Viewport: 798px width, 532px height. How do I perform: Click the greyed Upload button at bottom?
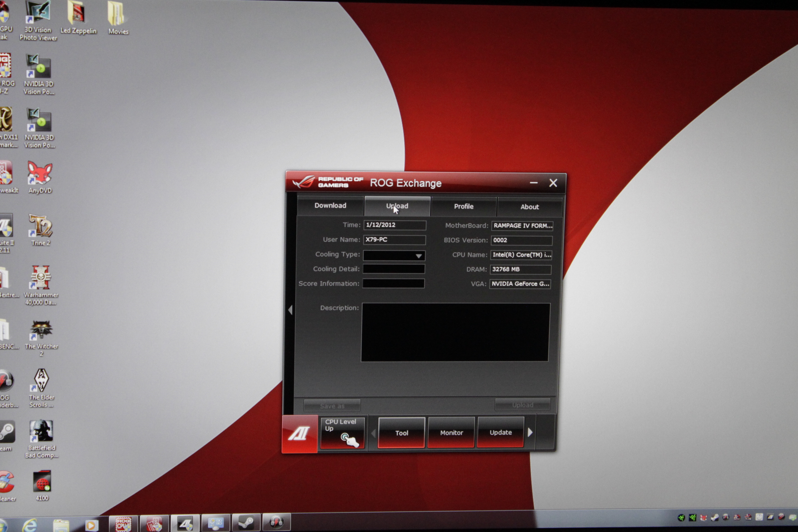pyautogui.click(x=522, y=405)
